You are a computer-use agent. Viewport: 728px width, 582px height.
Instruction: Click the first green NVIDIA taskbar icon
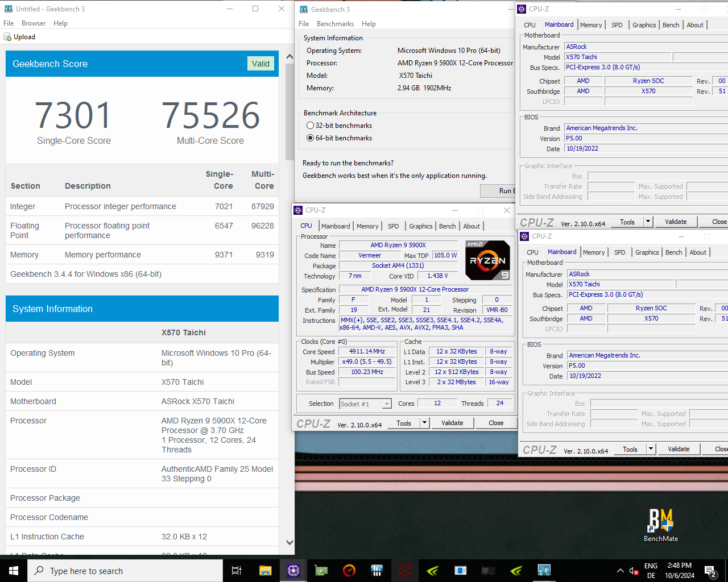point(433,571)
